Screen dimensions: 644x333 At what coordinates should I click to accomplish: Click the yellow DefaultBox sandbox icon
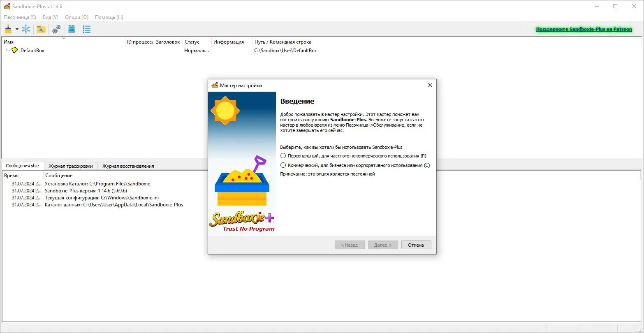point(15,50)
